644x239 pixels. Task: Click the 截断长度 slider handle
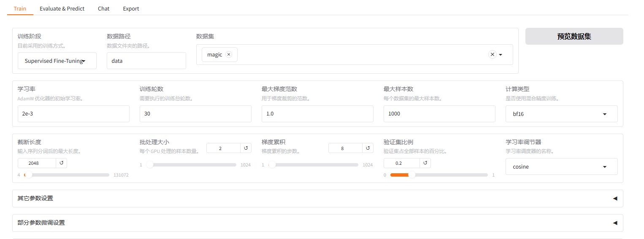29,175
